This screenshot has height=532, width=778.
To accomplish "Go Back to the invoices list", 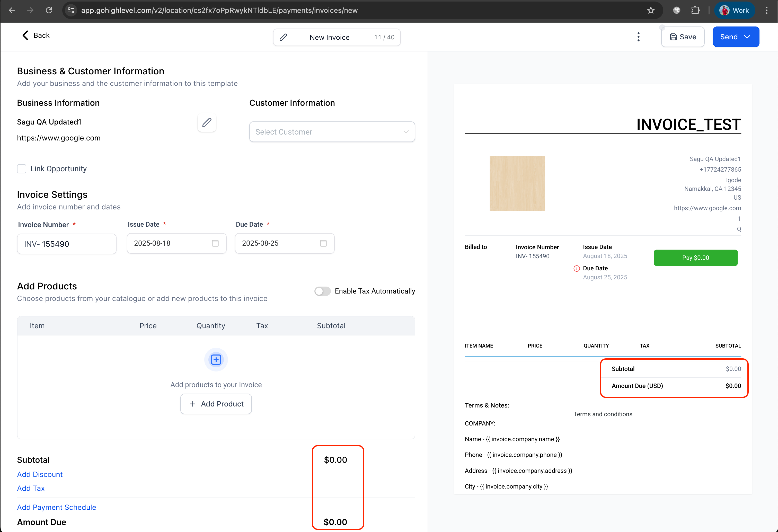I will [x=36, y=36].
